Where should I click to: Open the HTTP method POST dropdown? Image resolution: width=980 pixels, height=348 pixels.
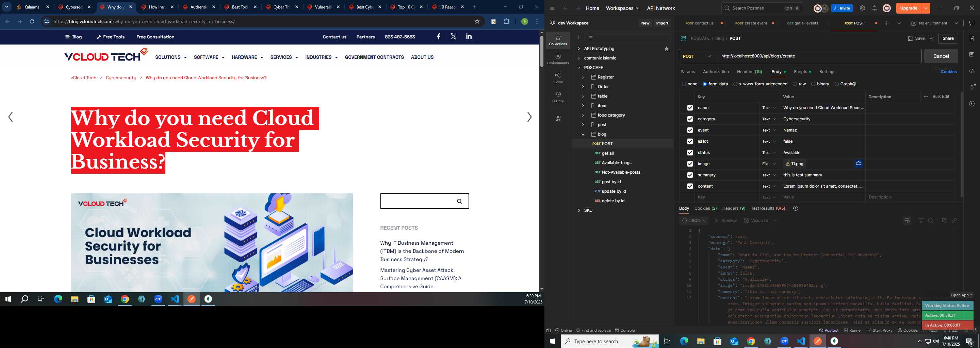point(697,56)
